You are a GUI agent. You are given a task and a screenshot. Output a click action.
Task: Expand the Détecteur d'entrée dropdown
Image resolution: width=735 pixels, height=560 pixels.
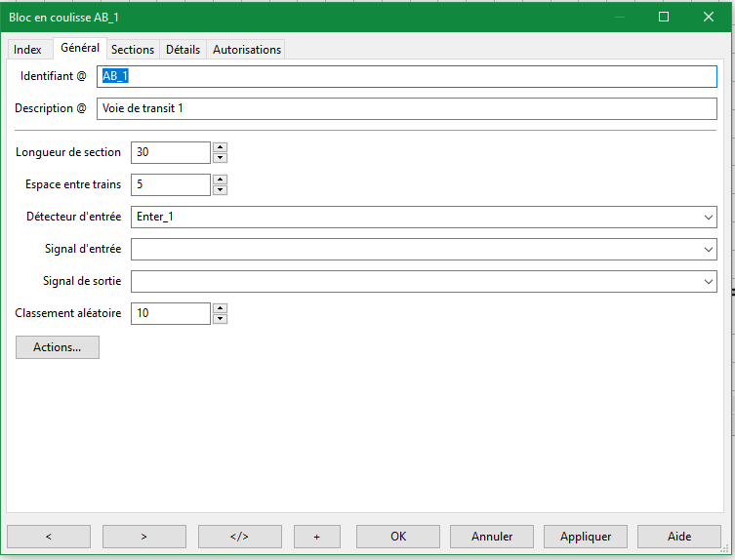click(708, 218)
